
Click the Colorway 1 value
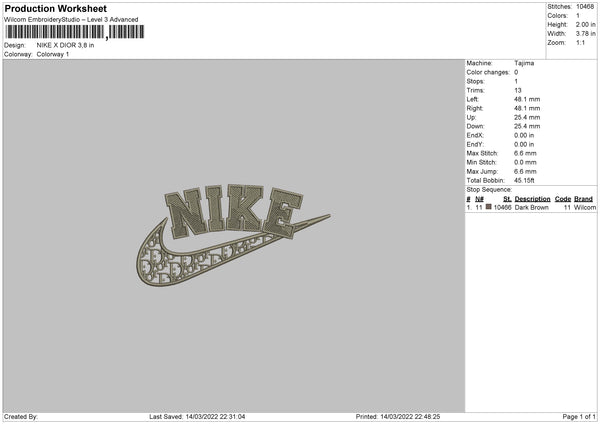point(53,54)
